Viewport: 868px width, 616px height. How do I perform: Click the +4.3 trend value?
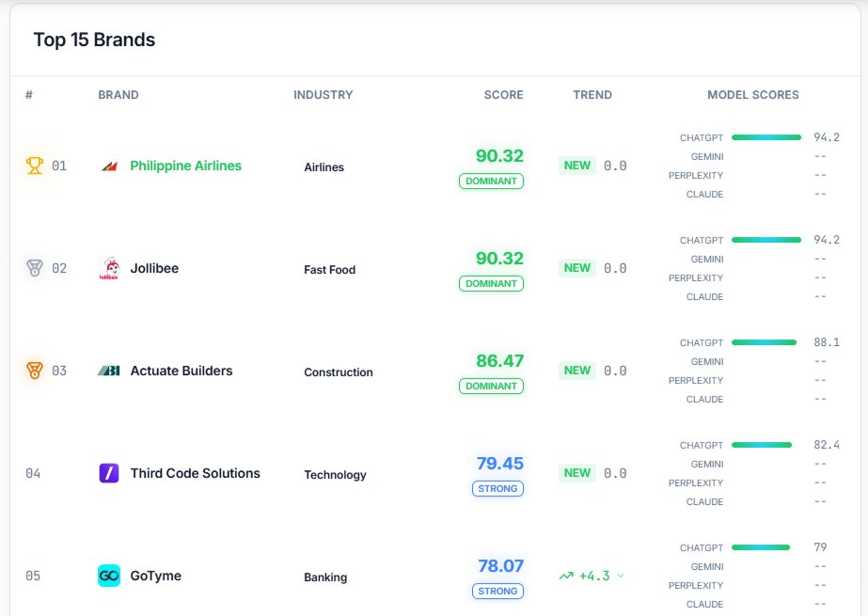[x=594, y=576]
